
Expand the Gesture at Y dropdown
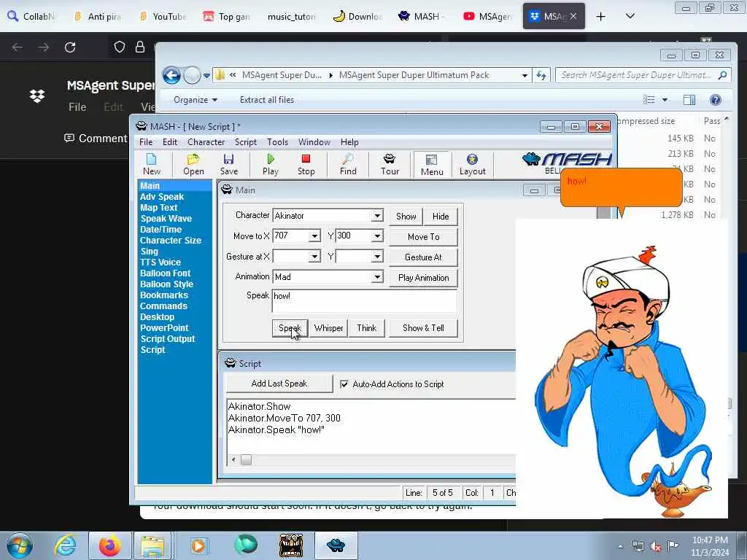click(x=377, y=257)
